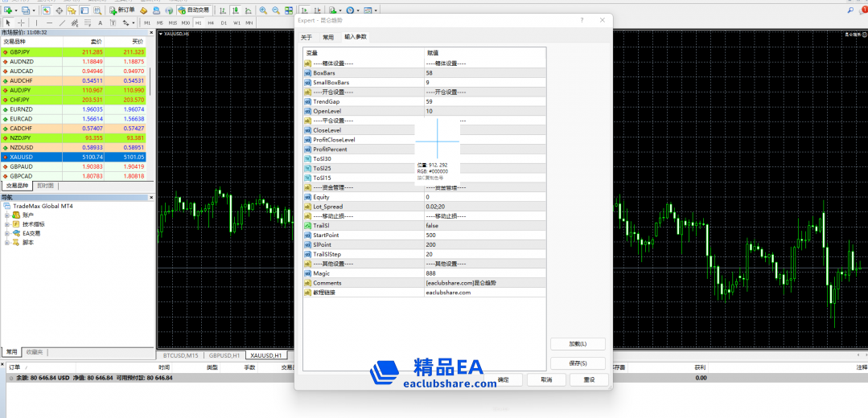Image resolution: width=868 pixels, height=418 pixels.
Task: Expand the 账户 navigator node
Action: click(7, 215)
